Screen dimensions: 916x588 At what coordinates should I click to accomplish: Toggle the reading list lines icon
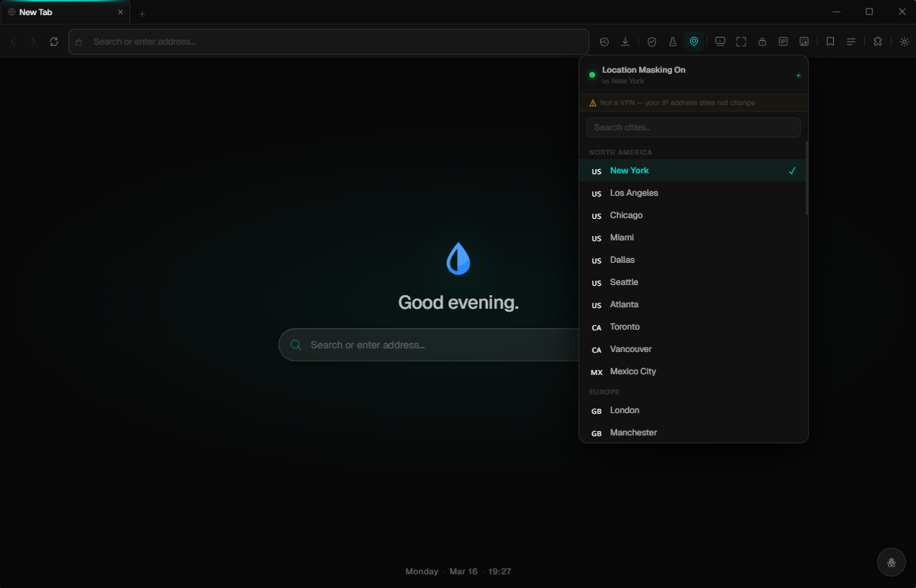851,41
